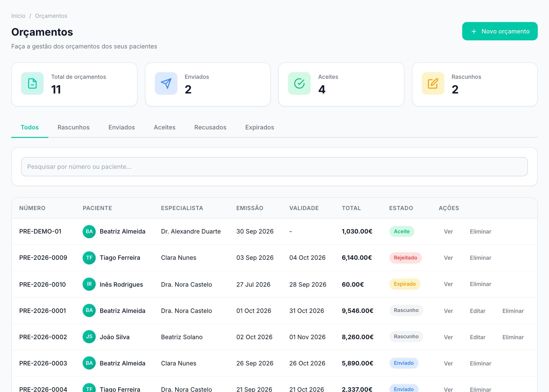The height and width of the screenshot is (392, 549).
Task: Click the paper plane icon in Enviados card
Action: [x=166, y=83]
